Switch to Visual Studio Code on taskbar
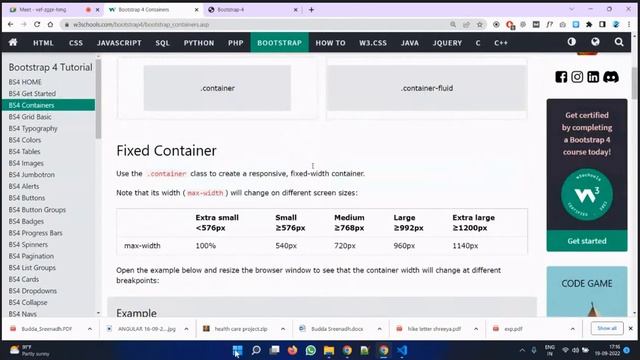 point(402,350)
